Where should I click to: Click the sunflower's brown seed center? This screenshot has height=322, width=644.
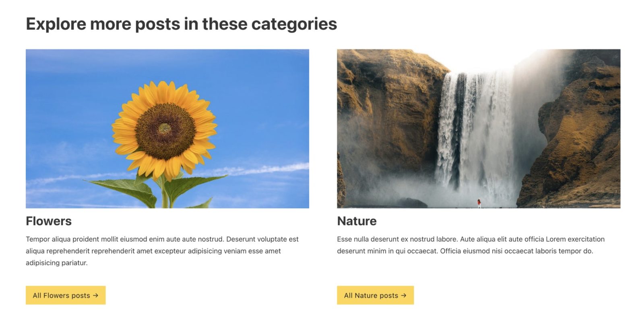pos(165,130)
